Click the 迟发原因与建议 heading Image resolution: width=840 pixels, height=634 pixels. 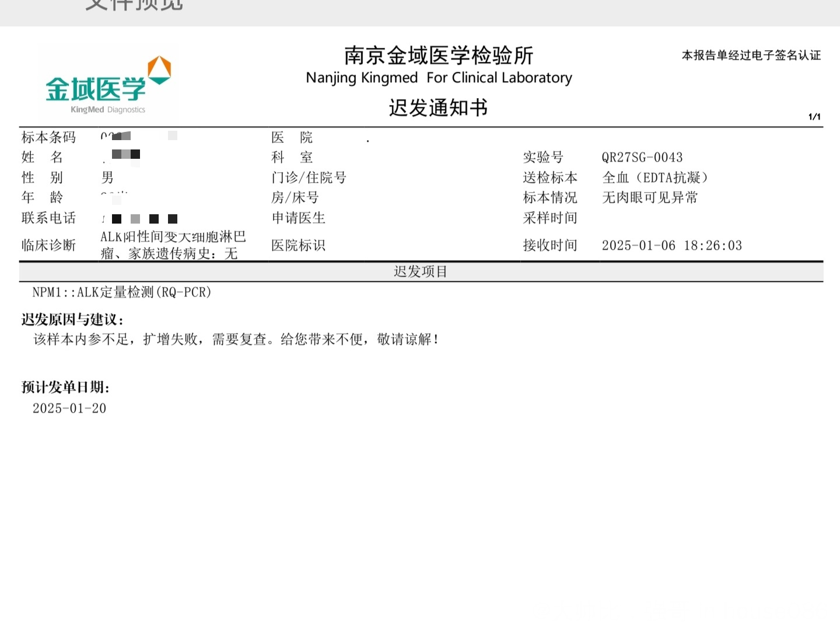coord(73,319)
